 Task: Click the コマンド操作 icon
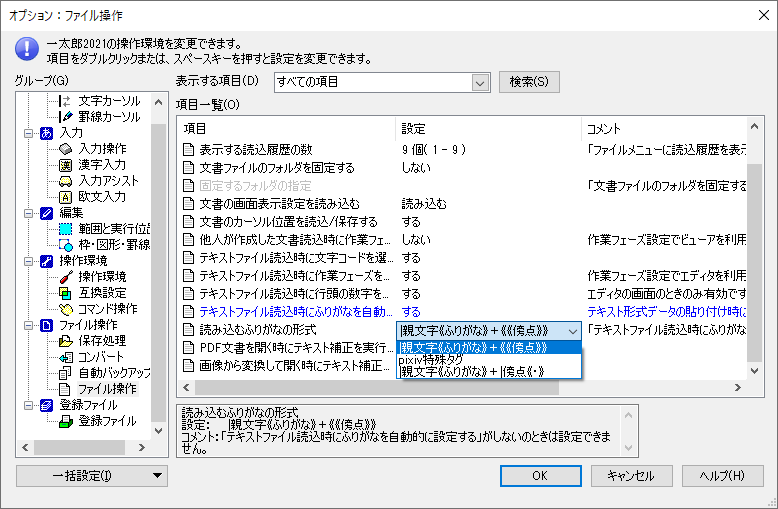coord(65,309)
